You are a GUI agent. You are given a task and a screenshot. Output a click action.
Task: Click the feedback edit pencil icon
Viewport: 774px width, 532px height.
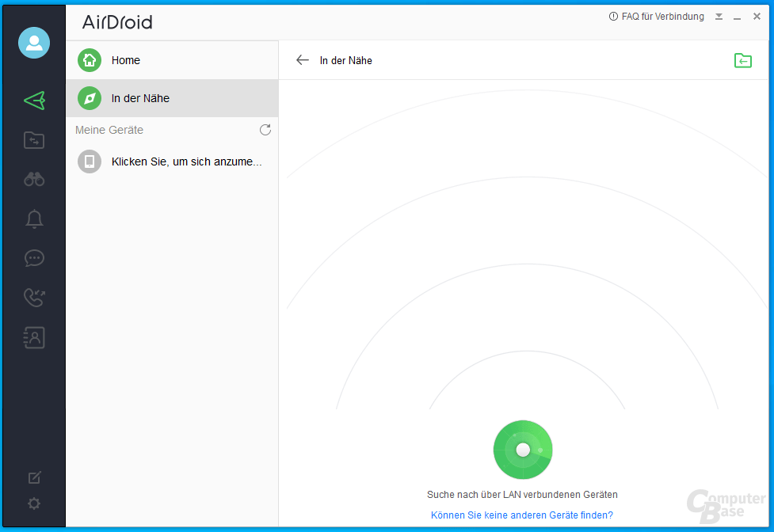click(34, 477)
